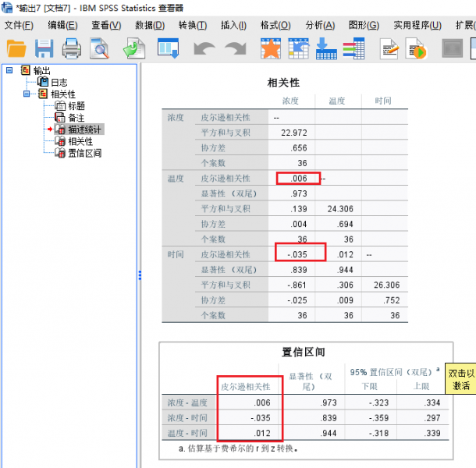
Task: Click the Print toolbar icon
Action: (71, 48)
